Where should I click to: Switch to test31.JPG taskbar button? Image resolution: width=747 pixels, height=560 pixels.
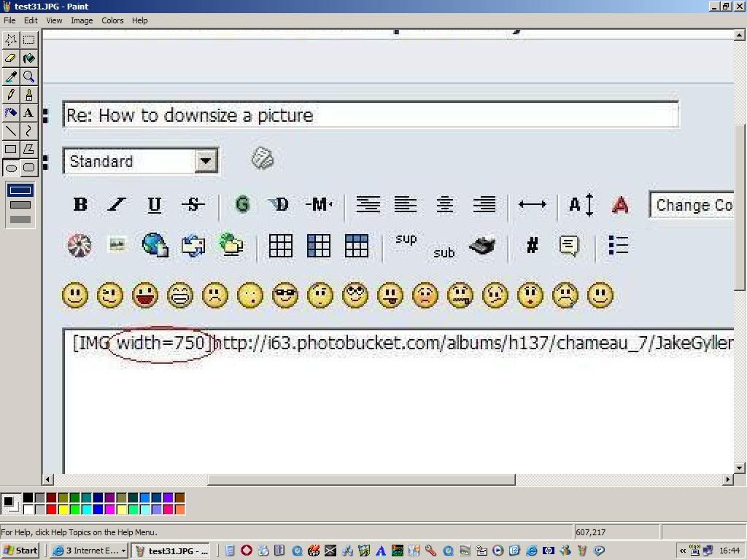(172, 551)
